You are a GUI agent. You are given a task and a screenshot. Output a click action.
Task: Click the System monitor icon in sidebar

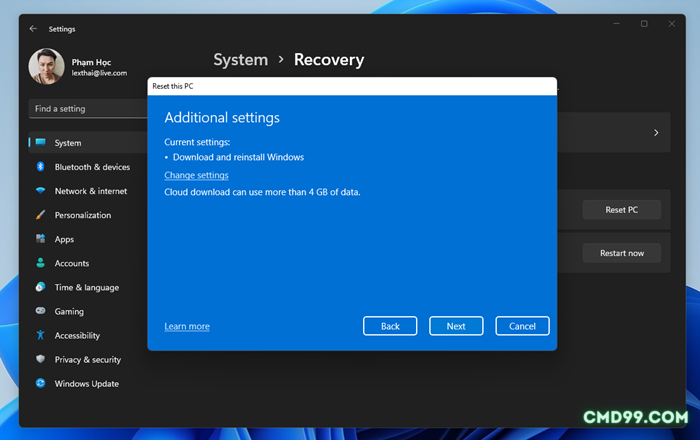point(41,142)
